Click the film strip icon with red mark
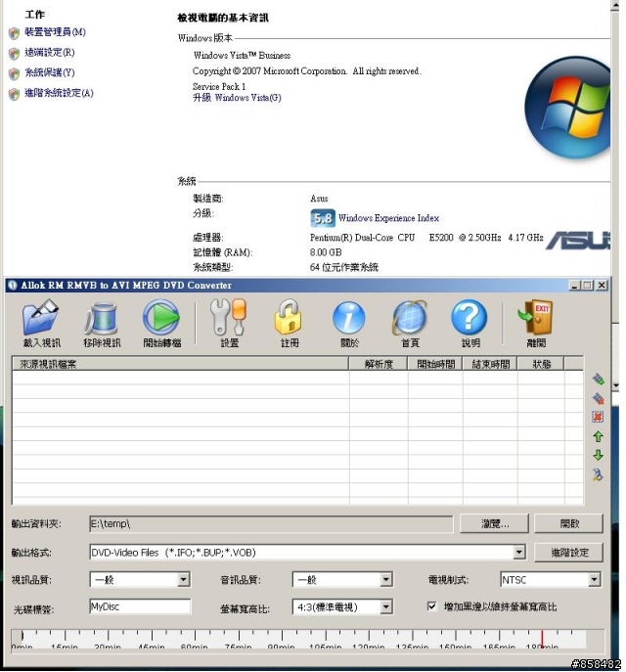Image resolution: width=626 pixels, height=672 pixels. 599,398
